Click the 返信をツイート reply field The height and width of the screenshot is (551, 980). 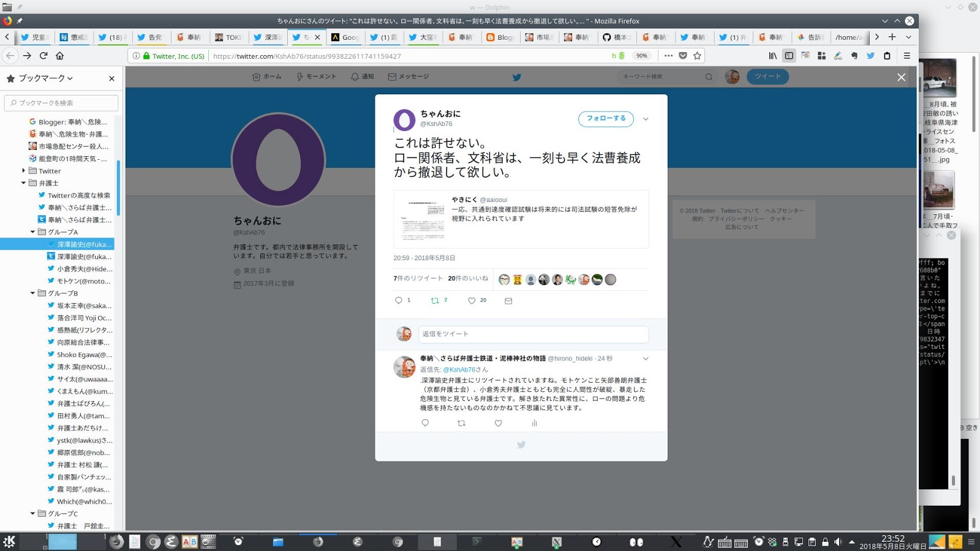pyautogui.click(x=533, y=334)
